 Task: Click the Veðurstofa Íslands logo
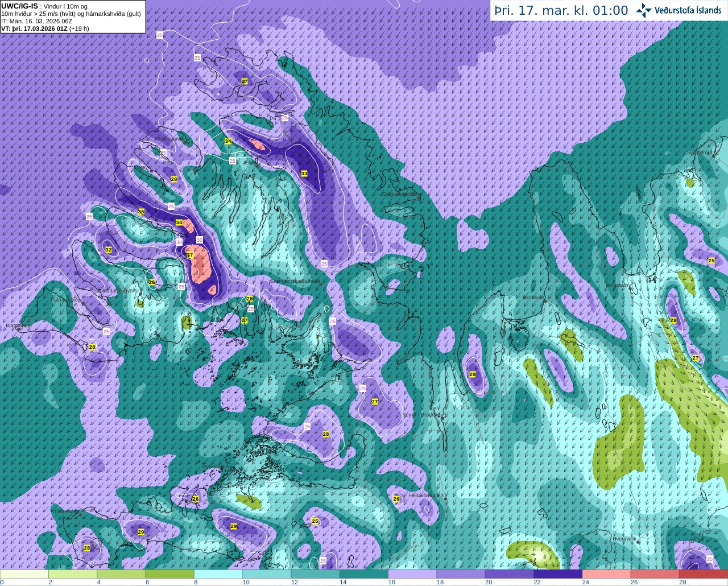[680, 10]
